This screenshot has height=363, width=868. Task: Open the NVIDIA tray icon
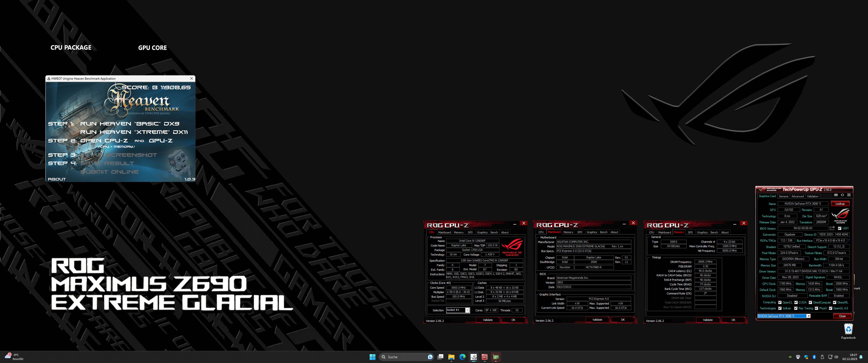pyautogui.click(x=790, y=357)
